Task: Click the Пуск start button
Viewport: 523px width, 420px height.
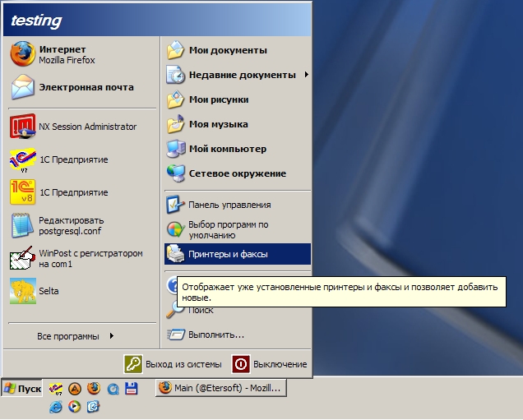Action: (x=22, y=388)
